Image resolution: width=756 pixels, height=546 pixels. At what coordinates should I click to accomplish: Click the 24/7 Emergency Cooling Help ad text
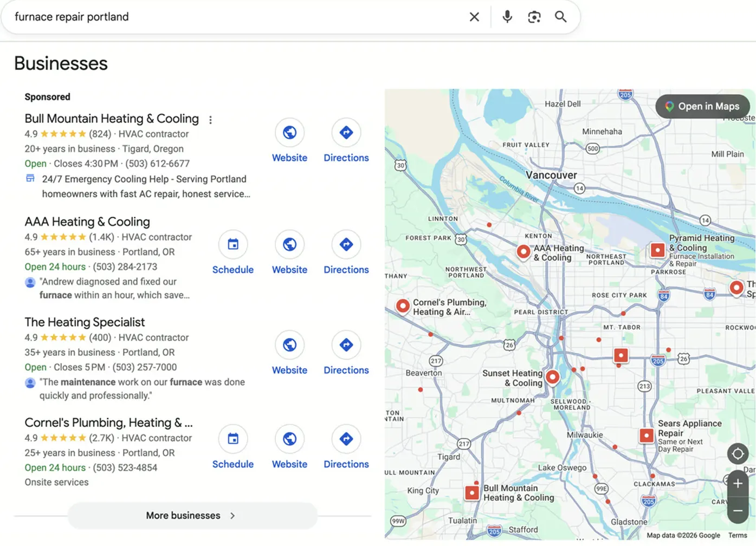tap(146, 186)
